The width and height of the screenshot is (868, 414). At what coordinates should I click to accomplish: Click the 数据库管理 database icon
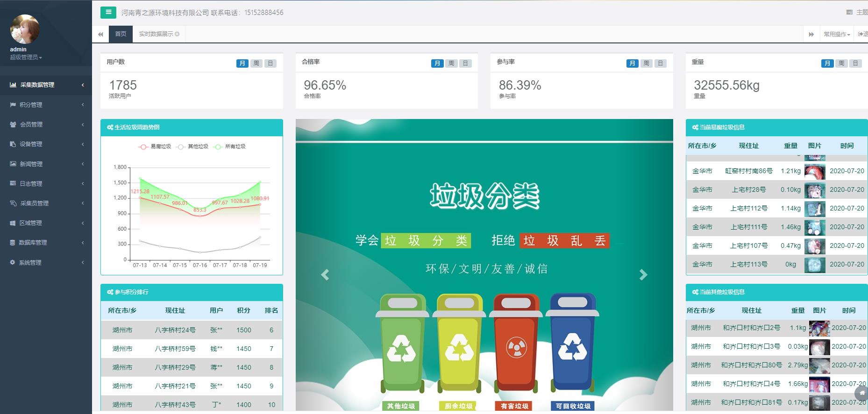[13, 242]
